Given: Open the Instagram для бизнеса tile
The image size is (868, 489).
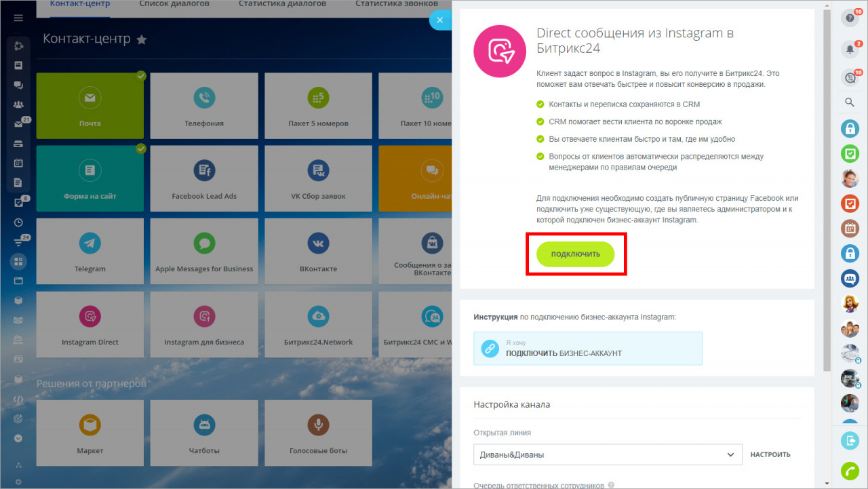Looking at the screenshot, I should [204, 325].
